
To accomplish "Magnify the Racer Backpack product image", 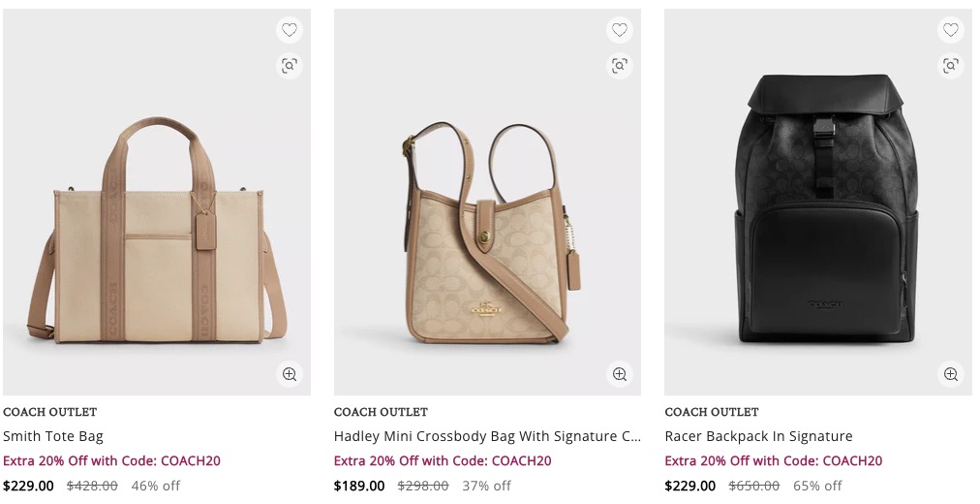I will (951, 374).
